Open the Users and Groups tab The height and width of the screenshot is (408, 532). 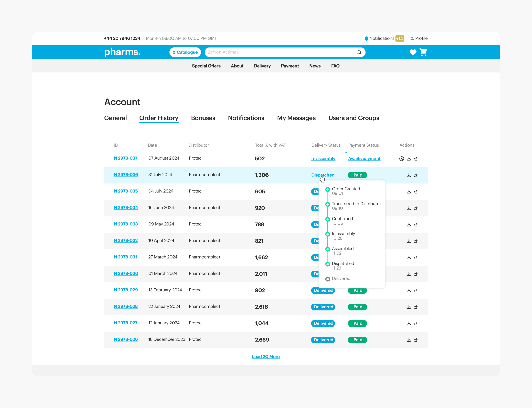[353, 118]
